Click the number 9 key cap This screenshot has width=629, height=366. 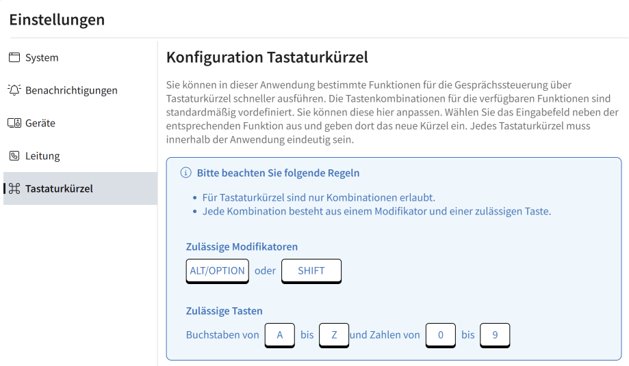(495, 335)
